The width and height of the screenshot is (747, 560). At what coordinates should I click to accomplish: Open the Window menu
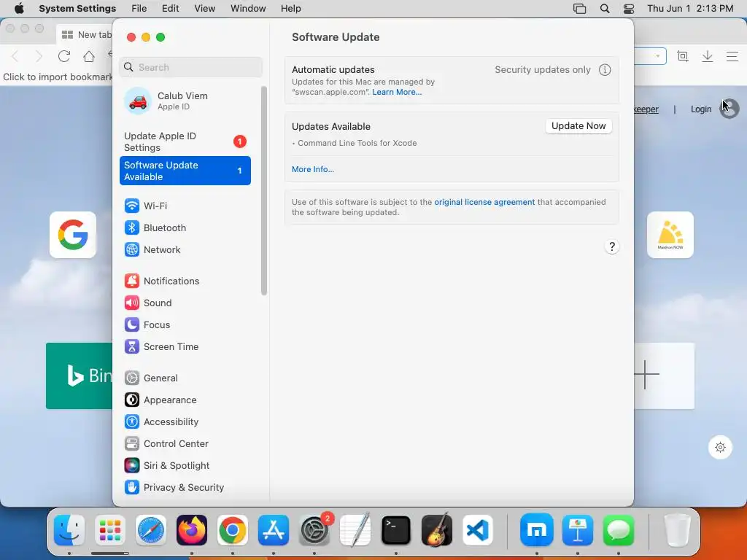(x=248, y=9)
